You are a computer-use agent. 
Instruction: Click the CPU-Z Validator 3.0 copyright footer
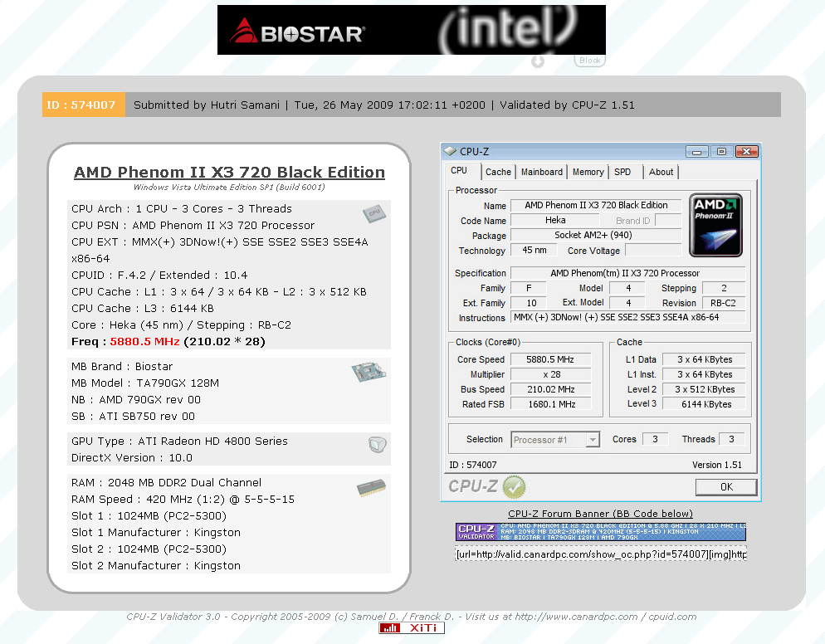pos(412,616)
